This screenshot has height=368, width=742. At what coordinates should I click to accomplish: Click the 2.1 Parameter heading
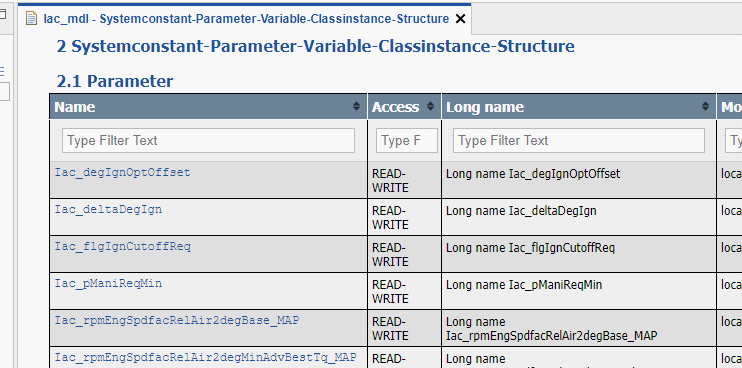pyautogui.click(x=115, y=81)
